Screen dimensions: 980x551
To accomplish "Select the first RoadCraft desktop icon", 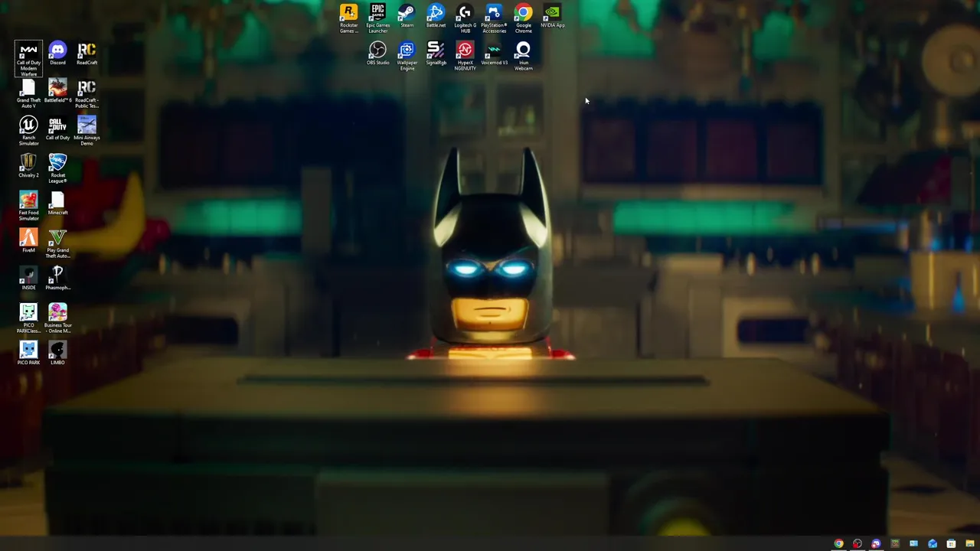I will coord(87,54).
